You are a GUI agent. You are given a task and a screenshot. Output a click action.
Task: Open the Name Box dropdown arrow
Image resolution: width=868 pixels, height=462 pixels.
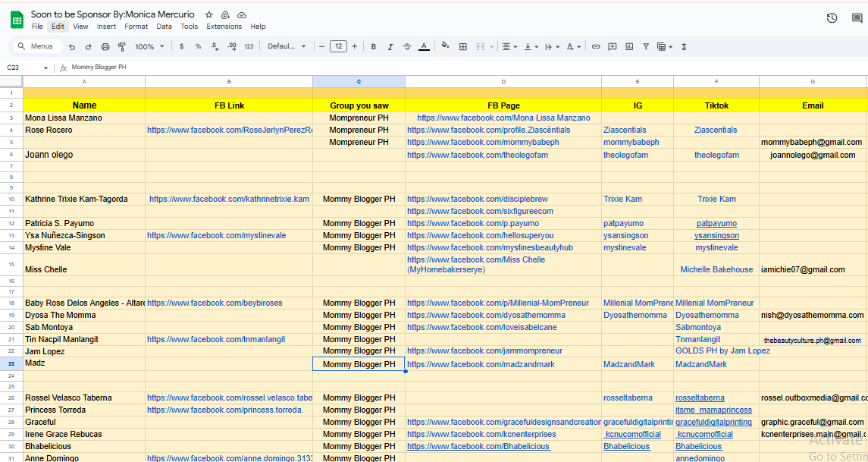tap(46, 68)
